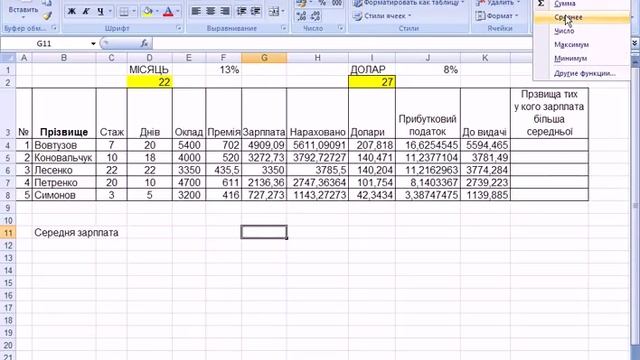Select the Прибутковий податок header cell
The height and width of the screenshot is (360, 640).
(428, 113)
